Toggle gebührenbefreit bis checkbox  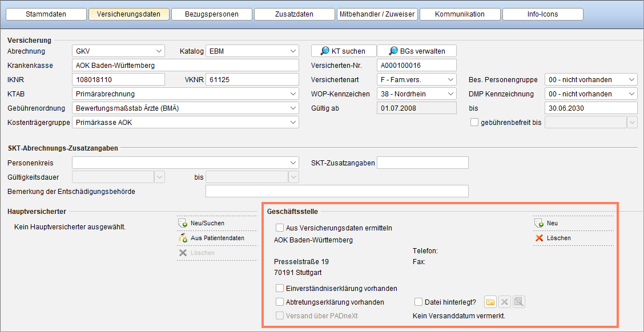point(474,122)
